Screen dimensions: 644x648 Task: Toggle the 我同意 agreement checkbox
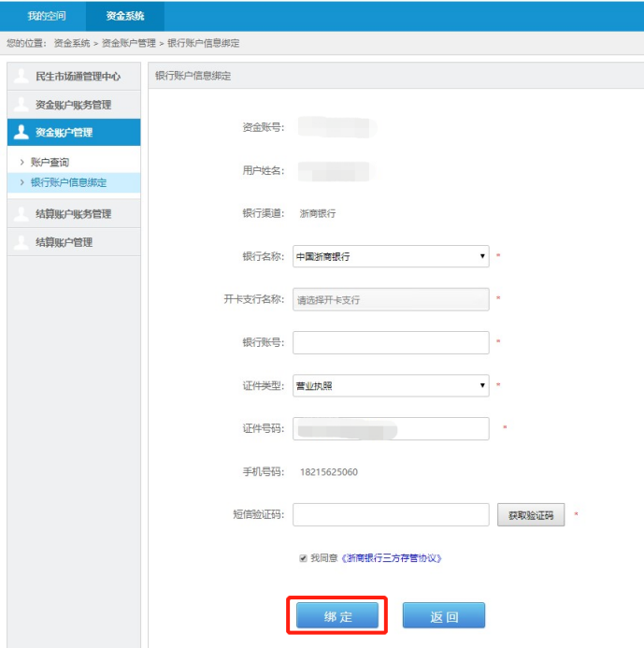point(303,558)
